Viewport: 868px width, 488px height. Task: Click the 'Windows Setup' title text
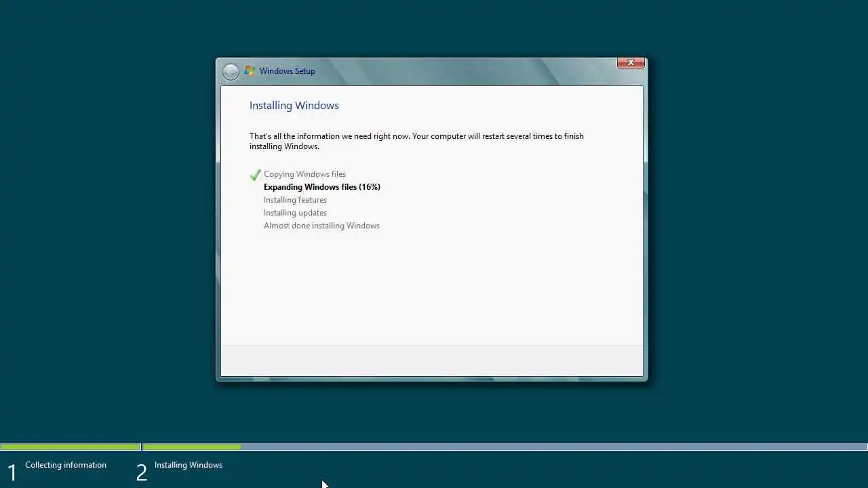coord(287,70)
